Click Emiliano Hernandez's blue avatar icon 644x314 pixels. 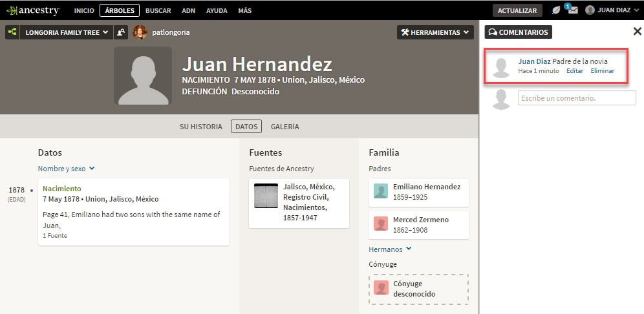point(381,191)
